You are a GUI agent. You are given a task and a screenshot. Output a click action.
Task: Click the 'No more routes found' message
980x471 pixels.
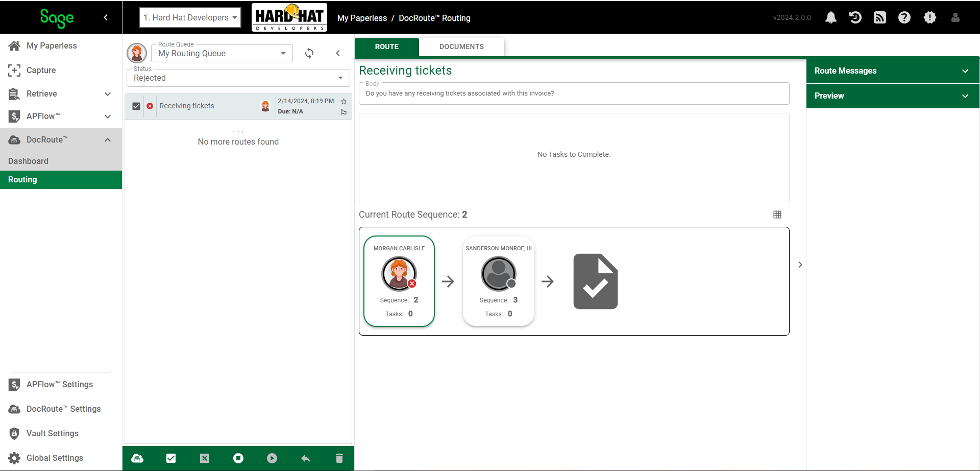[238, 142]
